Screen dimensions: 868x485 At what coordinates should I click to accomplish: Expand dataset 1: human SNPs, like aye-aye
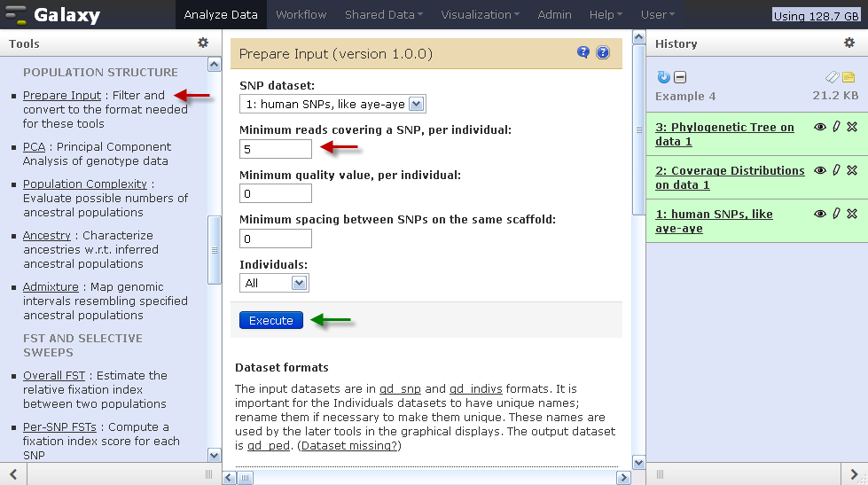click(x=714, y=221)
